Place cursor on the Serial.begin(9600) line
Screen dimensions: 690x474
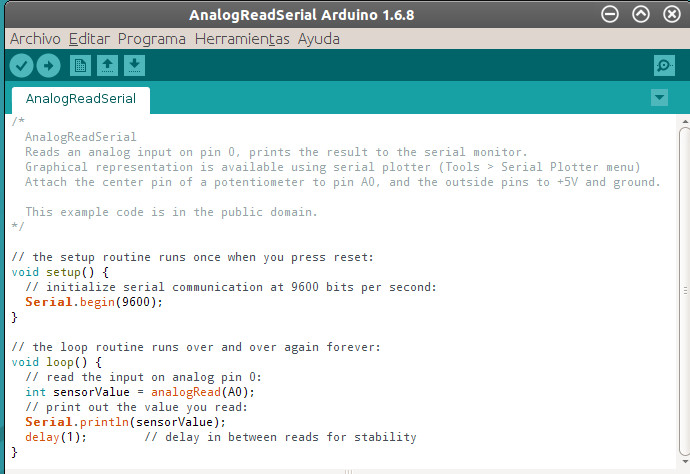click(93, 302)
